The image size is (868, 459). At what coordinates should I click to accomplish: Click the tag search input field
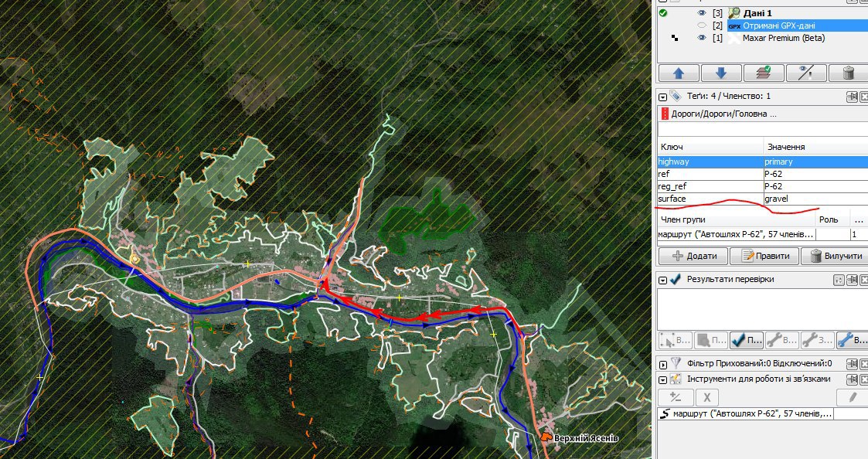click(762, 130)
